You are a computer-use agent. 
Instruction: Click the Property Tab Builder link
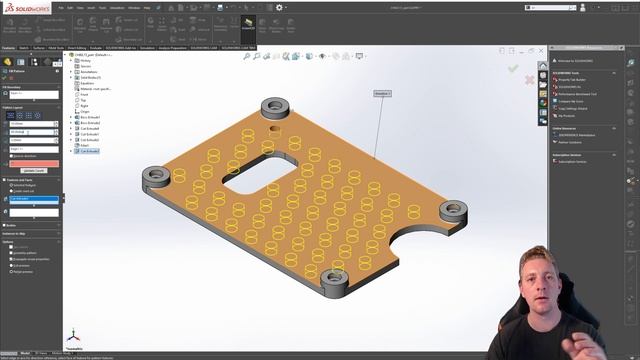coord(572,80)
